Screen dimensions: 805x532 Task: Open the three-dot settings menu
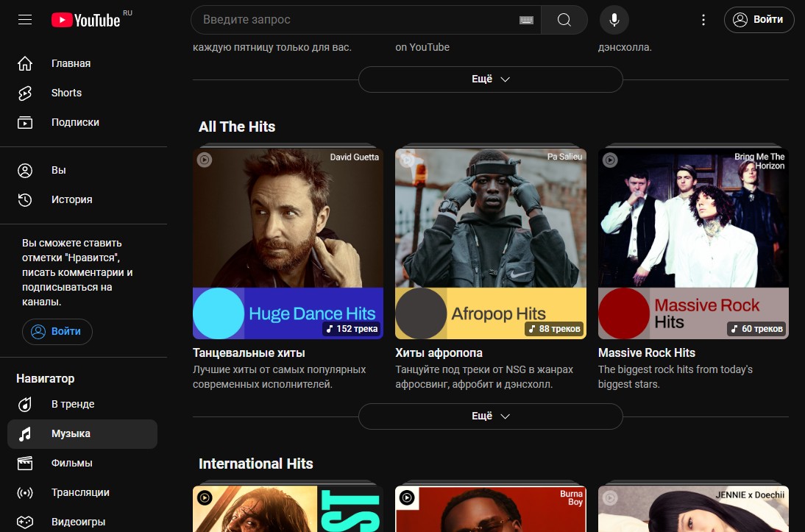[703, 20]
